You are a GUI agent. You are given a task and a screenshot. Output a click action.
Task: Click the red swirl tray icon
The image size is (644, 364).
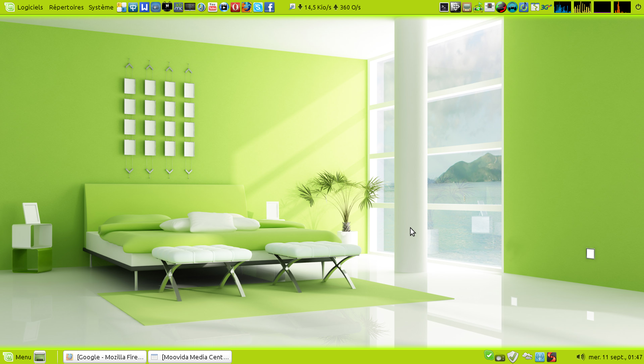[551, 357]
